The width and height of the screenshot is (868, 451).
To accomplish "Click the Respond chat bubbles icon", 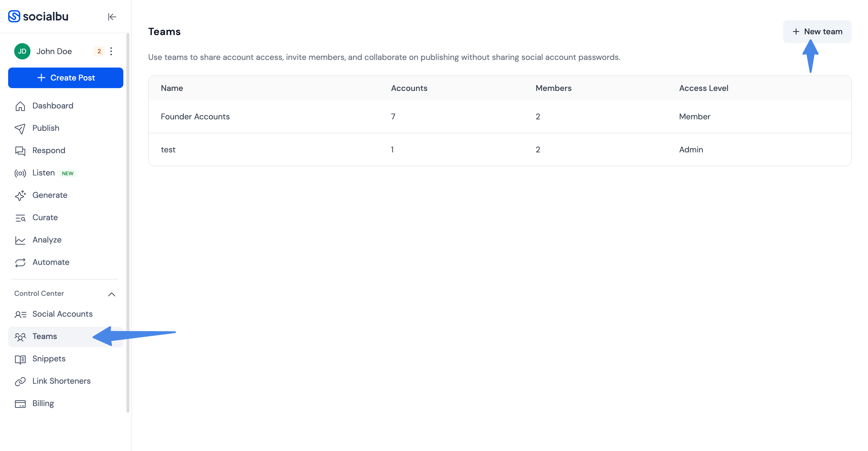I will tap(20, 151).
